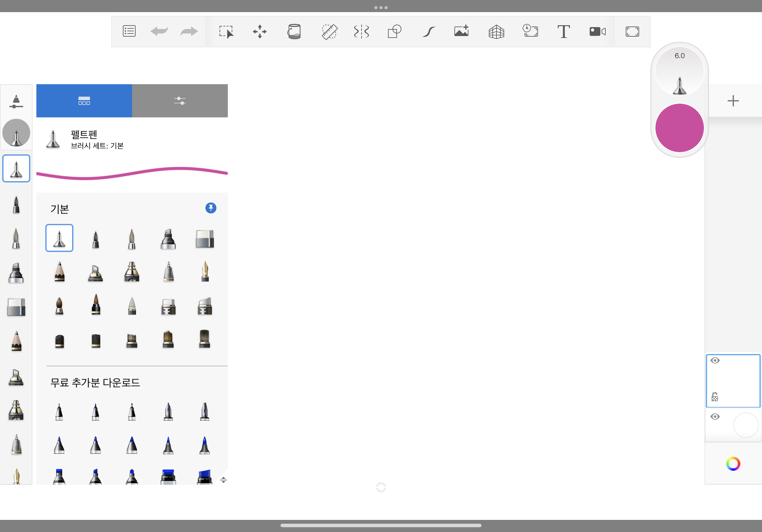Switch to the brush library tab
The height and width of the screenshot is (532, 762).
tap(84, 100)
